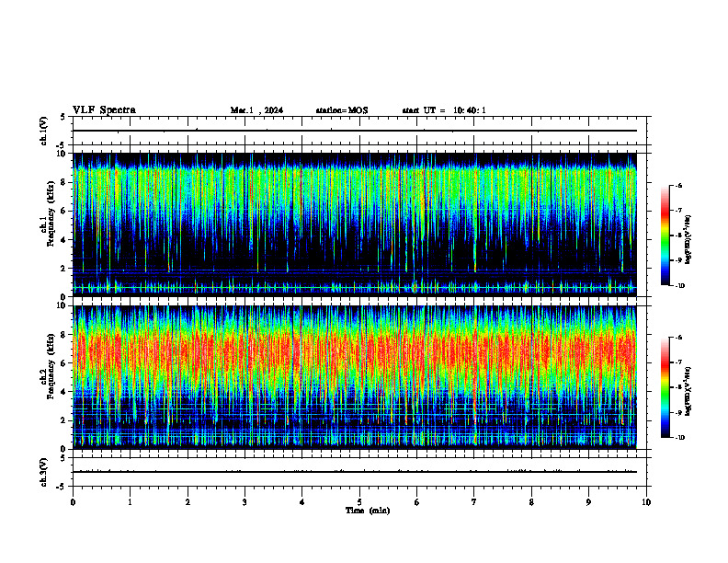Click the 'ch.3(V)' axis label
728x563 pixels.
coord(44,472)
